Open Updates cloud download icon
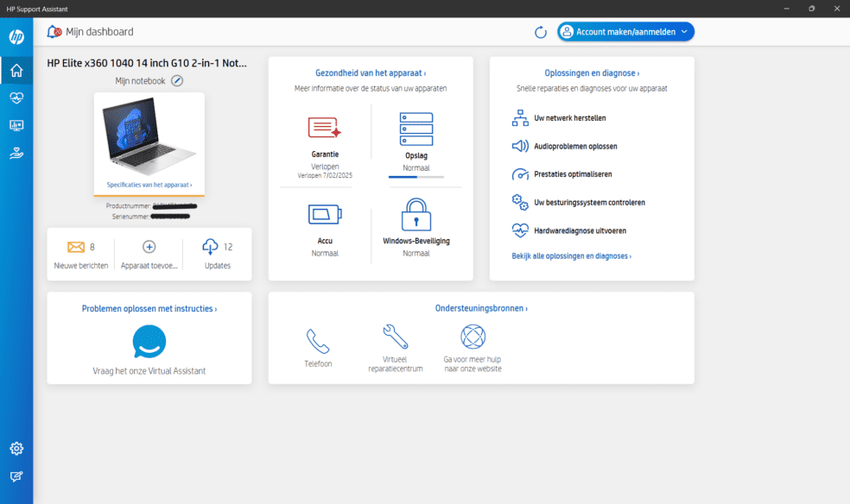 (x=210, y=247)
